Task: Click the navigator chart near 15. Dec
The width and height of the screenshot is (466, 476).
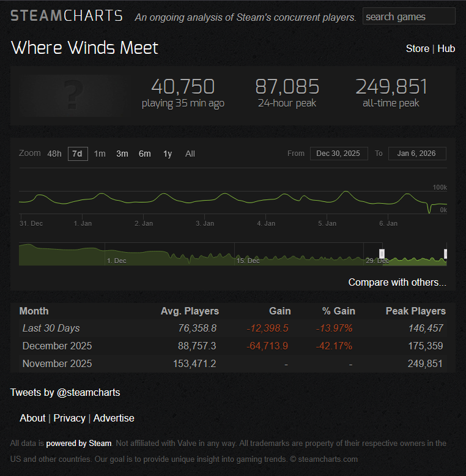Action: 248,261
